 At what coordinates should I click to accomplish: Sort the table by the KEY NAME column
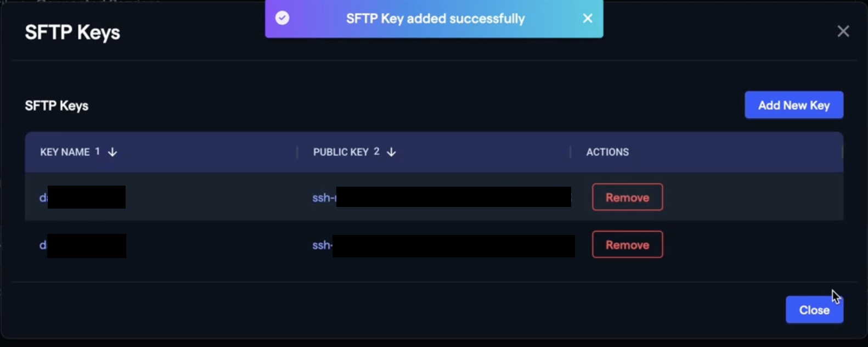(66, 152)
